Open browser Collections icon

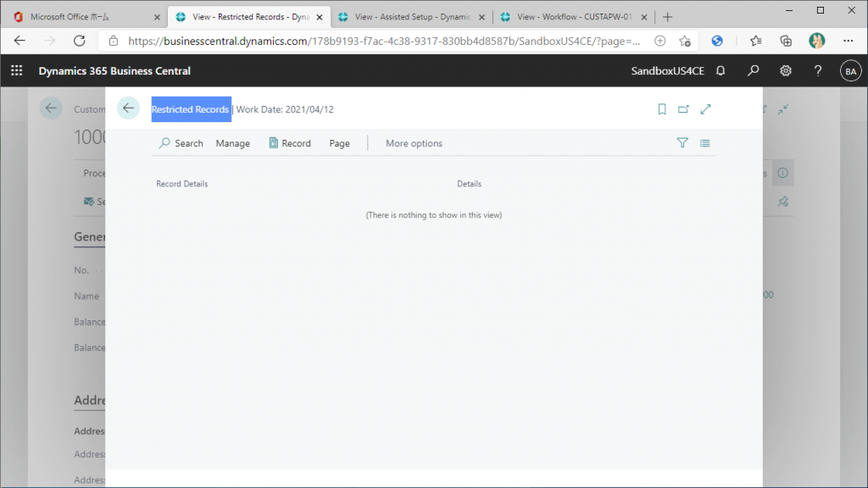(x=786, y=41)
